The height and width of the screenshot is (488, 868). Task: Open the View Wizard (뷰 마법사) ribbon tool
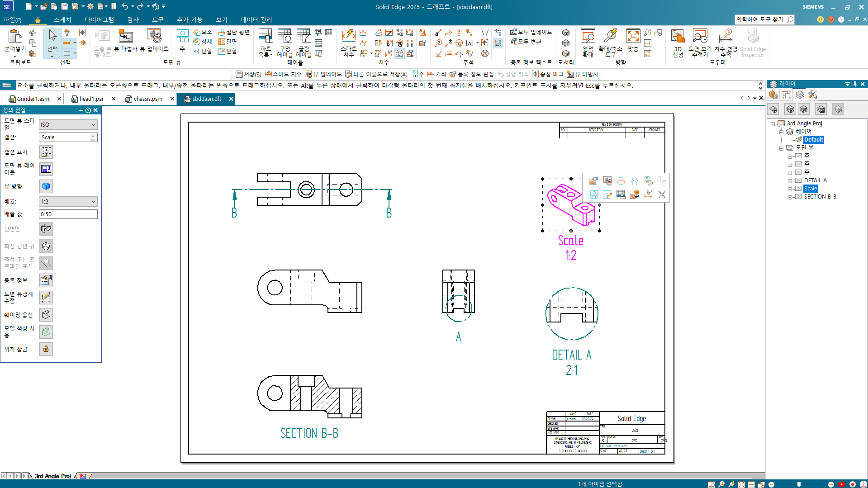pos(126,40)
